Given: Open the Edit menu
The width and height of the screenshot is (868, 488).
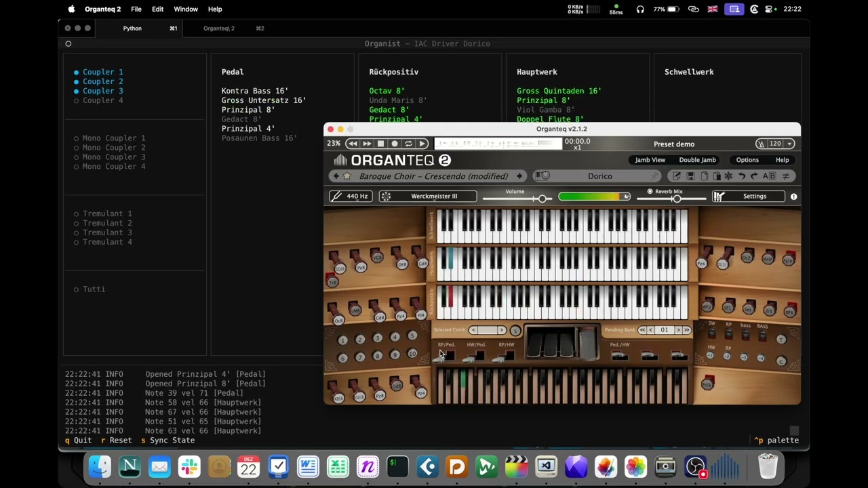Looking at the screenshot, I should pos(158,9).
